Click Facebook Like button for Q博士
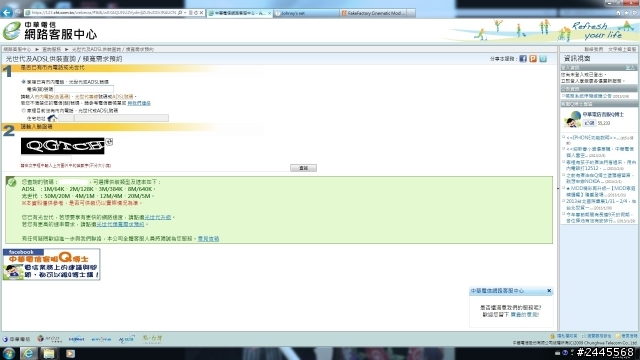640x360 pixels. (589, 123)
